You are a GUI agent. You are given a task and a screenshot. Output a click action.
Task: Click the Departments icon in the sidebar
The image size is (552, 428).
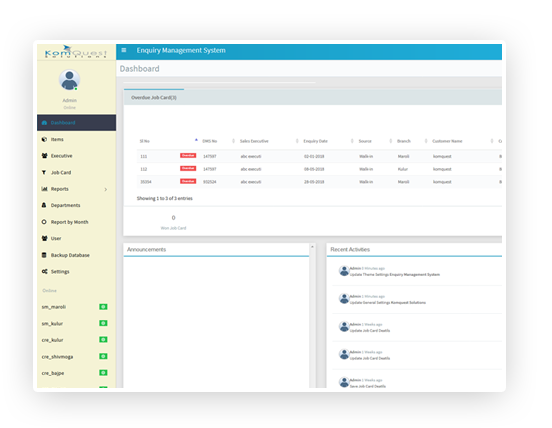(44, 205)
